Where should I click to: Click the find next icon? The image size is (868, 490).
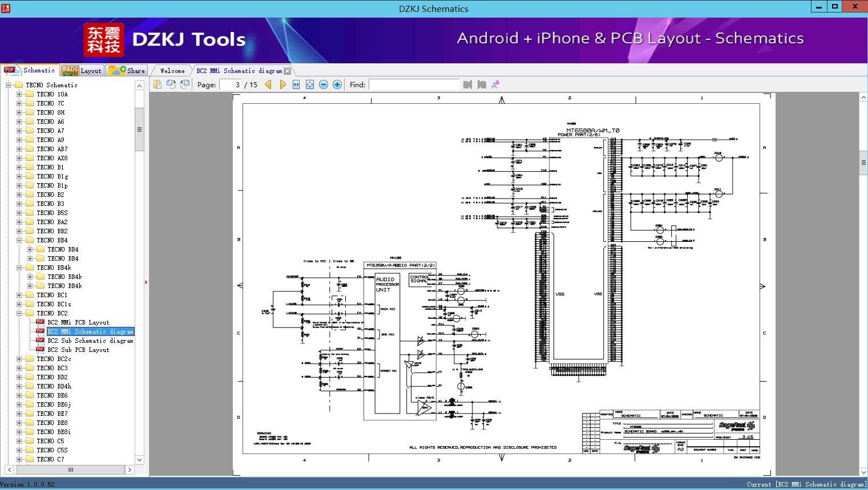(482, 84)
